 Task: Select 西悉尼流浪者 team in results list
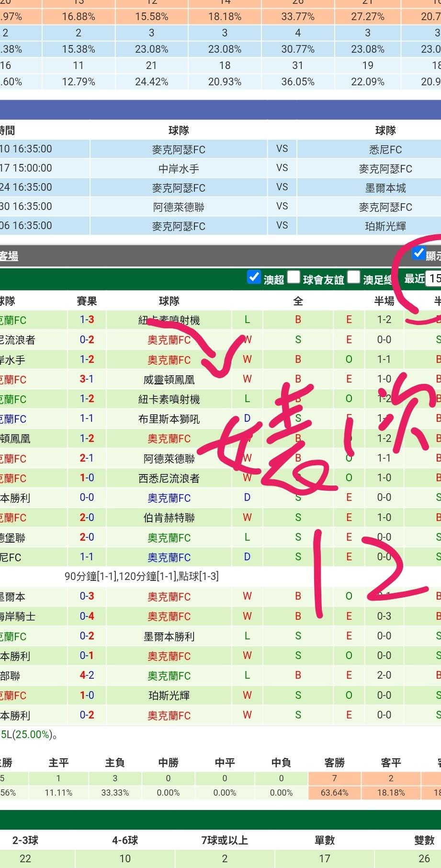click(169, 478)
